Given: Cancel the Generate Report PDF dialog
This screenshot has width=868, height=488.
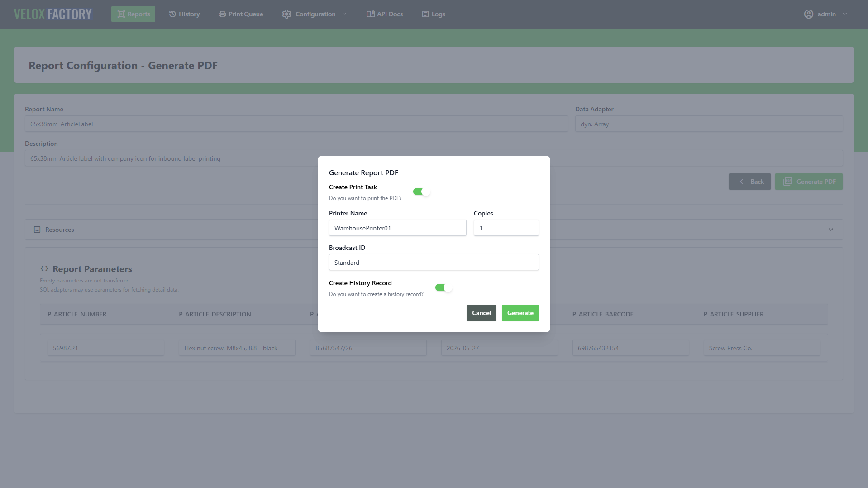Looking at the screenshot, I should coord(482,313).
